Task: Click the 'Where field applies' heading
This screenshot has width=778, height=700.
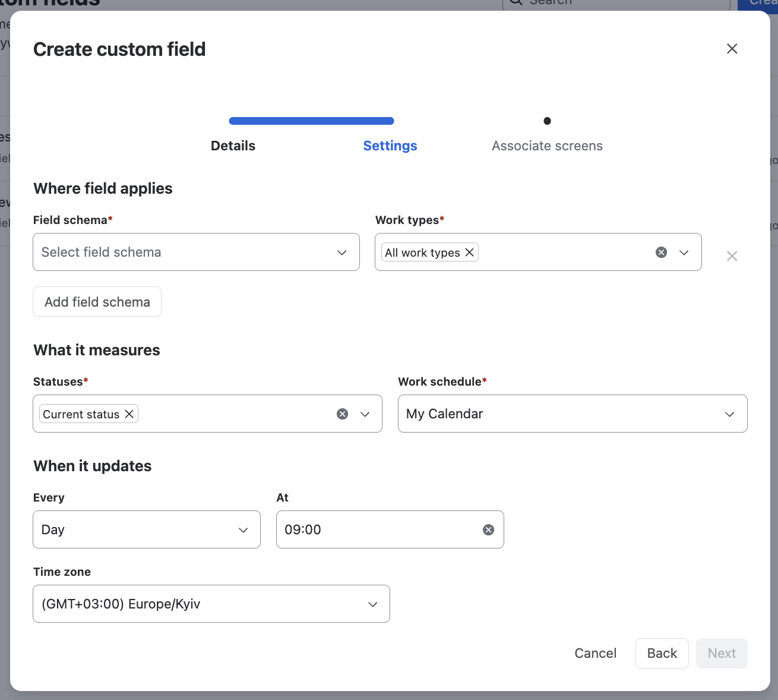Action: pyautogui.click(x=103, y=188)
